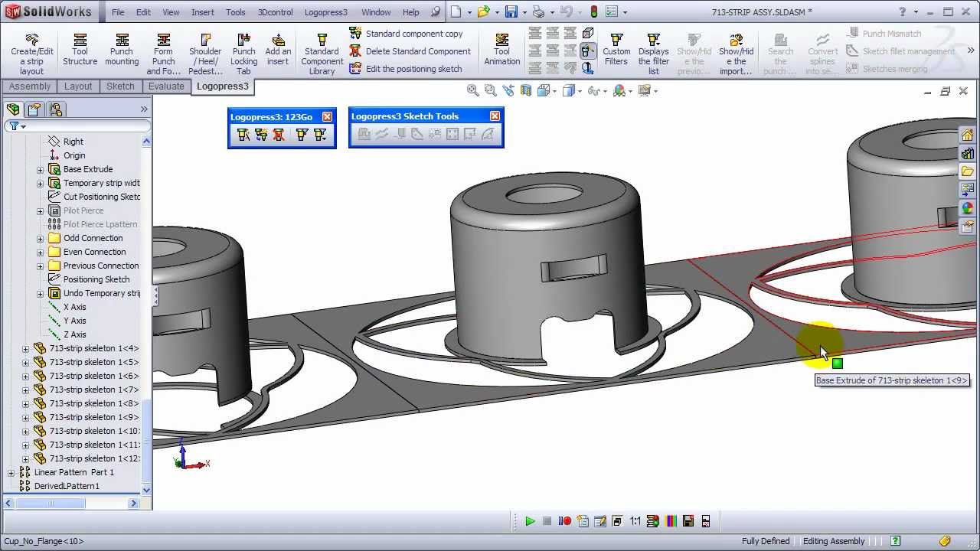Click the Appearance color sphere icon

[617, 90]
